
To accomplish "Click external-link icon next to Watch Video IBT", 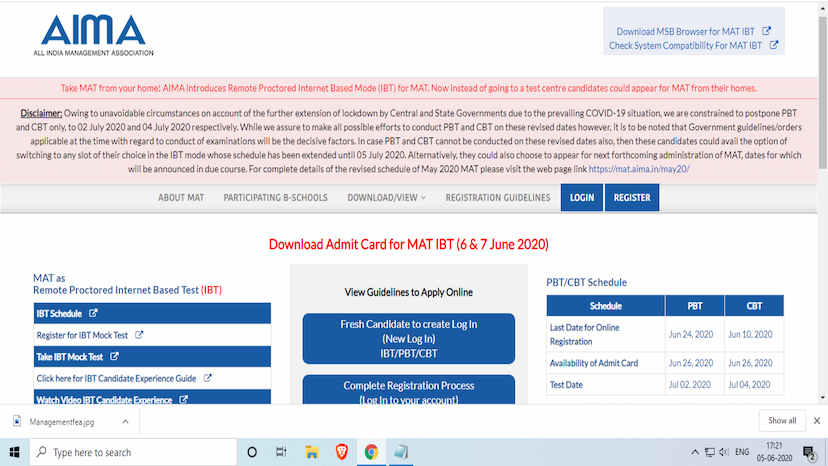I will [x=183, y=399].
